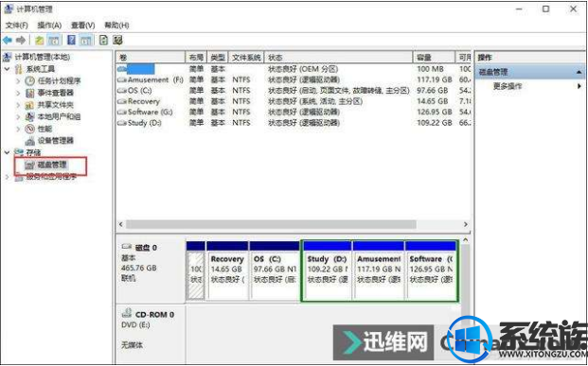Expand the 性能 node arrow

click(x=18, y=129)
